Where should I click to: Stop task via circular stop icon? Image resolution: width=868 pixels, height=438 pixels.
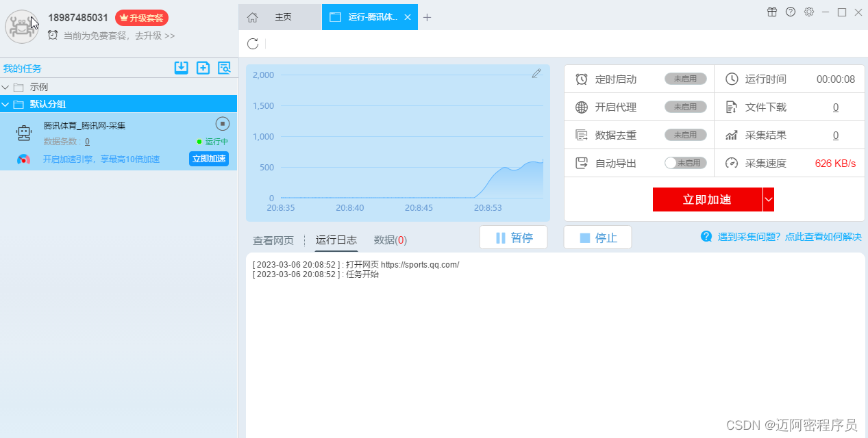click(223, 124)
